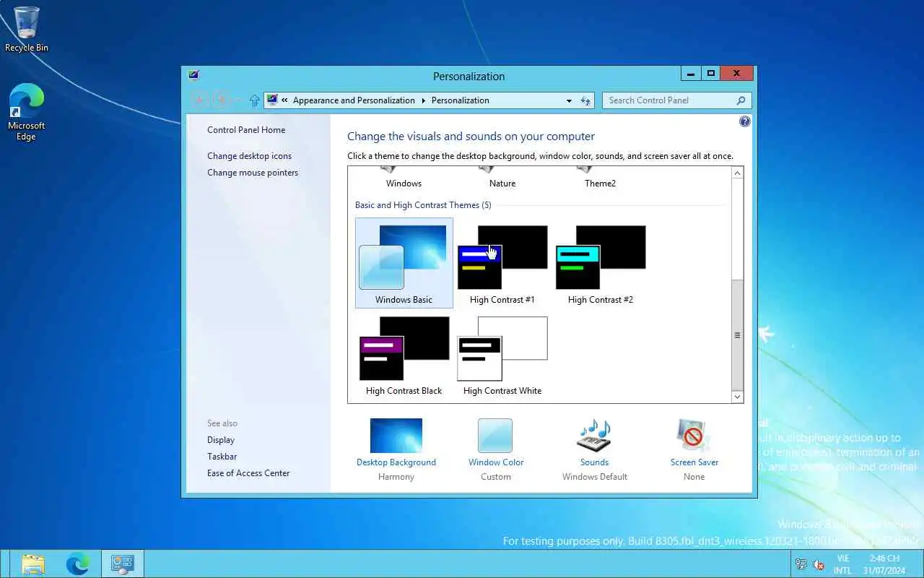Open the Screen Saver icon
The width and height of the screenshot is (924, 578).
(x=694, y=436)
